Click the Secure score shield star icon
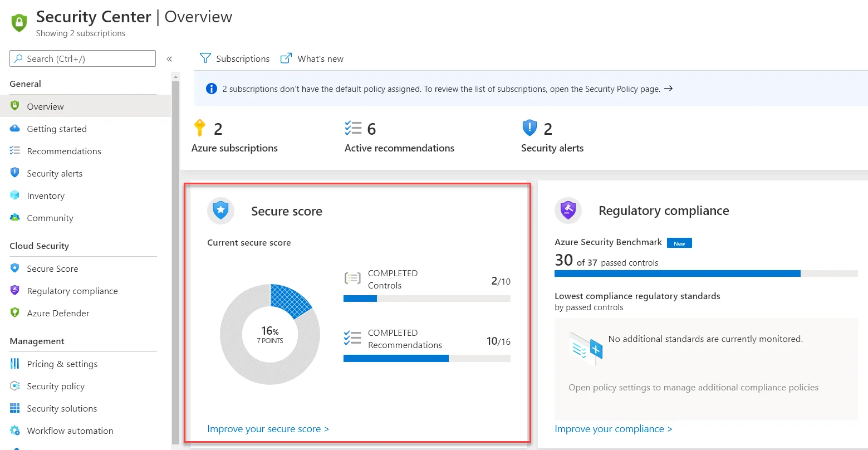Image resolution: width=868 pixels, height=450 pixels. click(221, 211)
